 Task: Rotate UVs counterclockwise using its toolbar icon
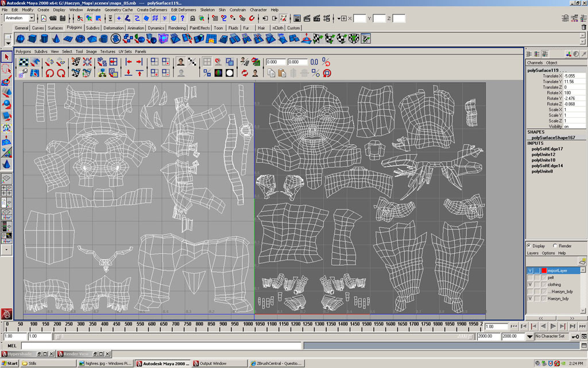pyautogui.click(x=49, y=73)
